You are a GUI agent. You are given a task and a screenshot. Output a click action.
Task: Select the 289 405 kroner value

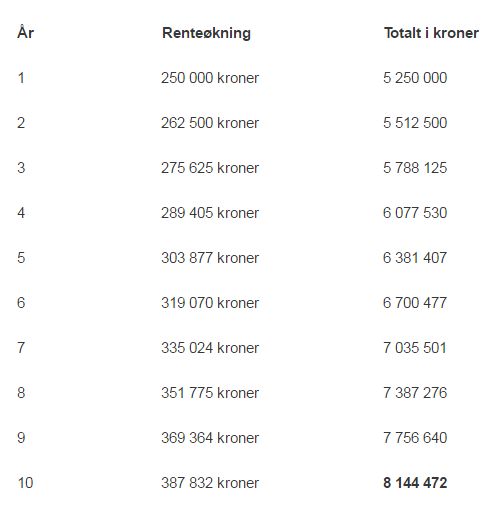click(x=210, y=213)
